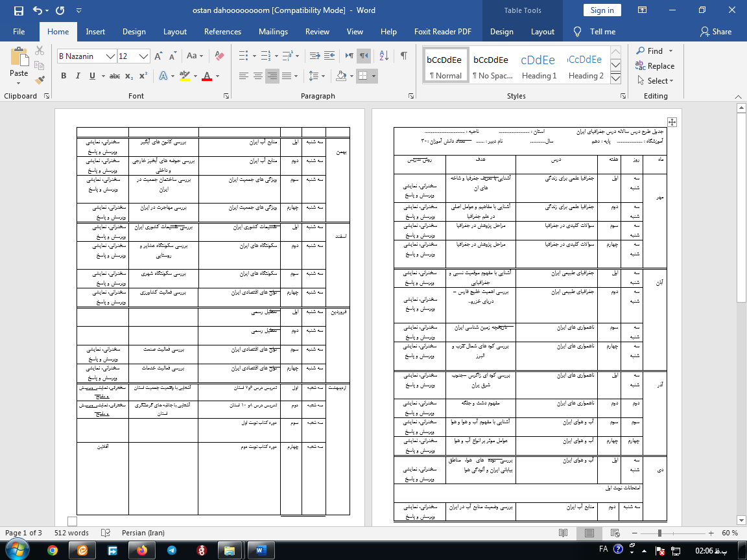The width and height of the screenshot is (747, 560).
Task: Click the Save icon in title bar
Action: pyautogui.click(x=18, y=10)
